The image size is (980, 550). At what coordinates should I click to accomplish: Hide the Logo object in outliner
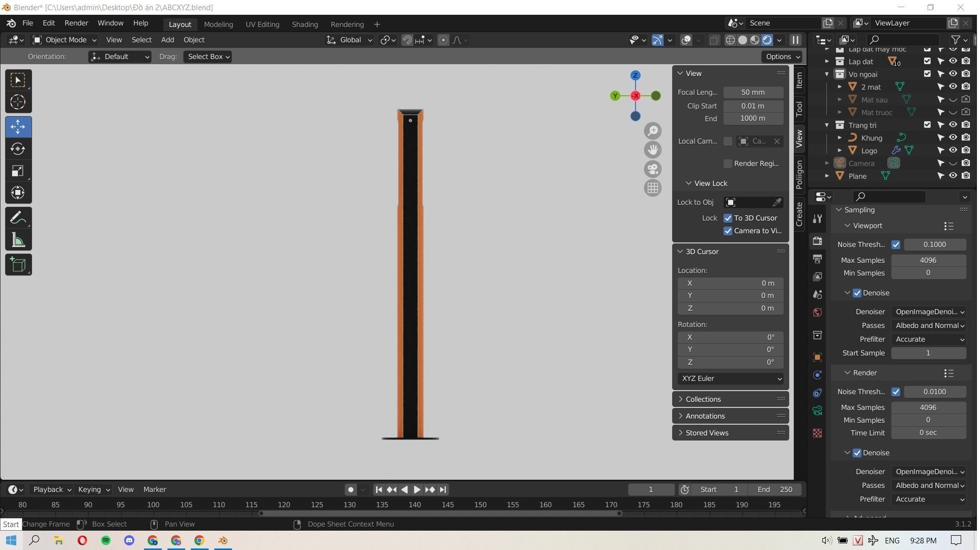[953, 150]
